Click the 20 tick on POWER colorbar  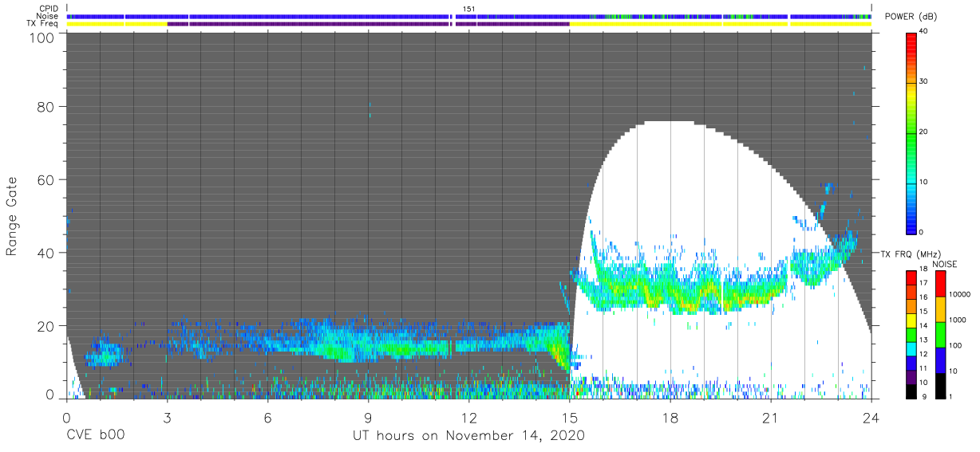click(x=924, y=132)
